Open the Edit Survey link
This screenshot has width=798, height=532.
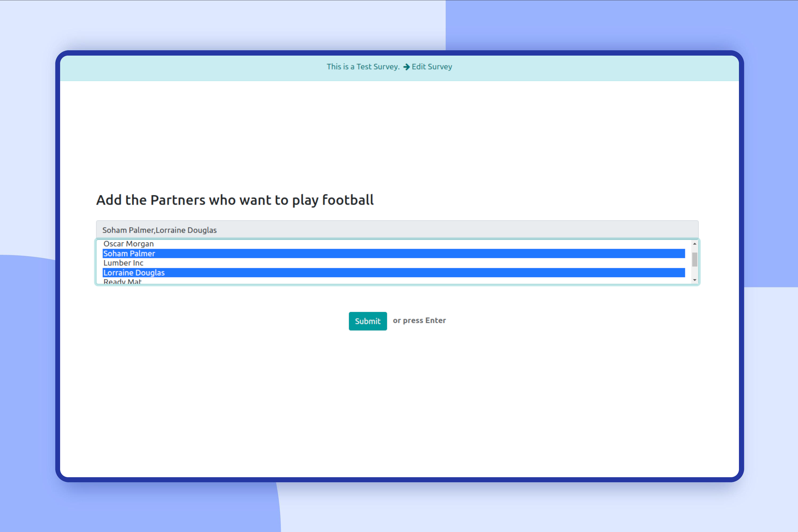[431, 67]
